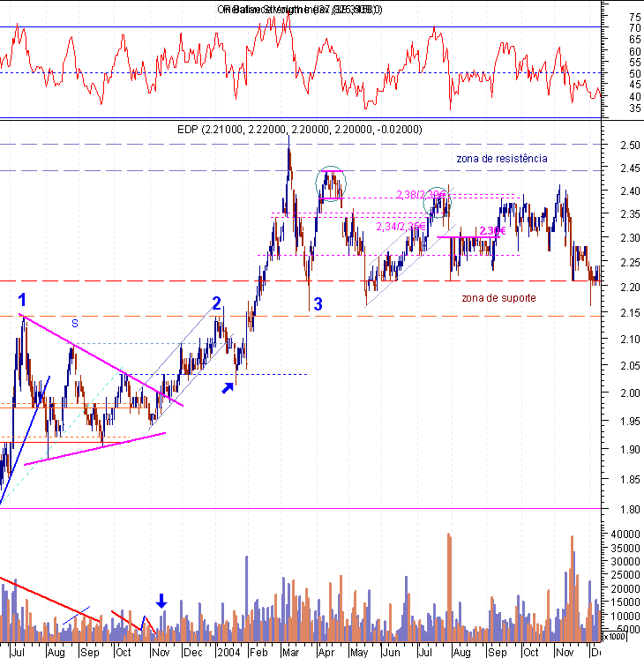
Task: Click the 2.20 price axis label
Action: coord(630,287)
